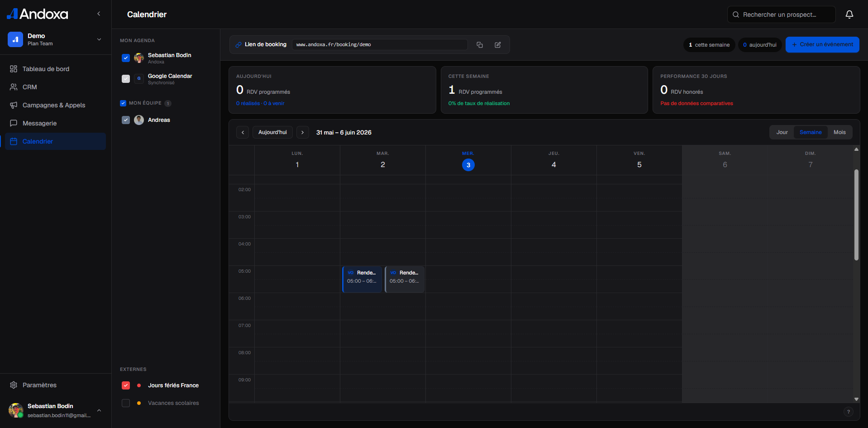Viewport: 868px width, 428px height.
Task: Click the Aujourd'hui navigation button
Action: 272,132
